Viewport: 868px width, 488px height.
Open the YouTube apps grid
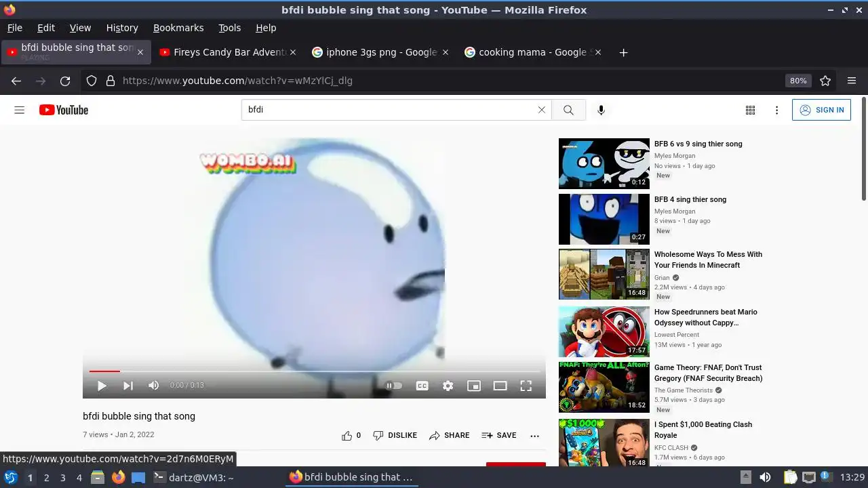(x=750, y=110)
